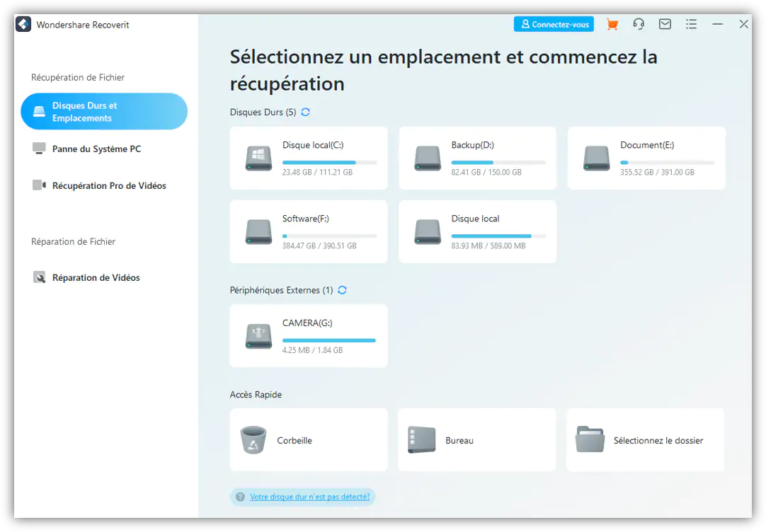Open the shopping cart icon
The image size is (766, 532).
click(612, 24)
